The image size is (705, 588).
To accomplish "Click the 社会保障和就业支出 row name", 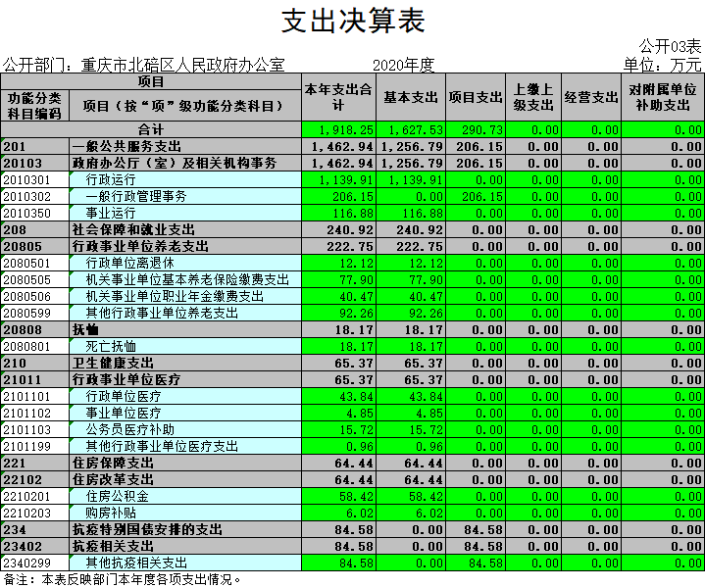I will [x=185, y=229].
